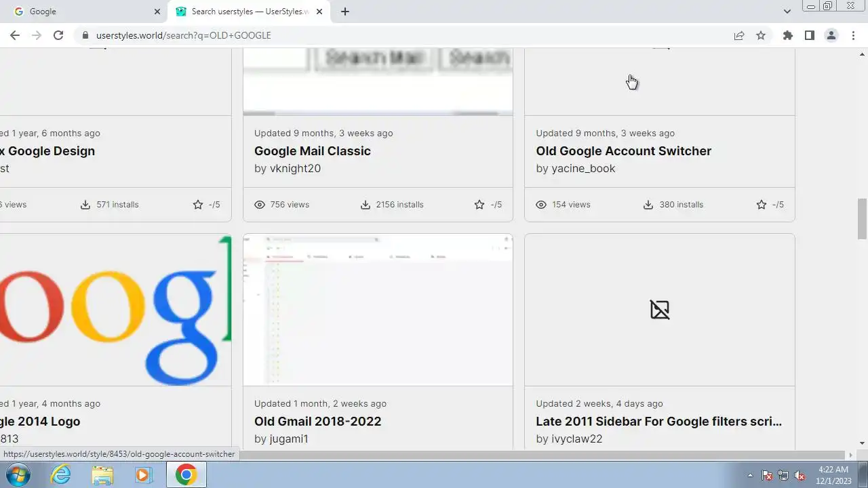Click the Chrome taskbar icon
The width and height of the screenshot is (868, 488).
(186, 474)
